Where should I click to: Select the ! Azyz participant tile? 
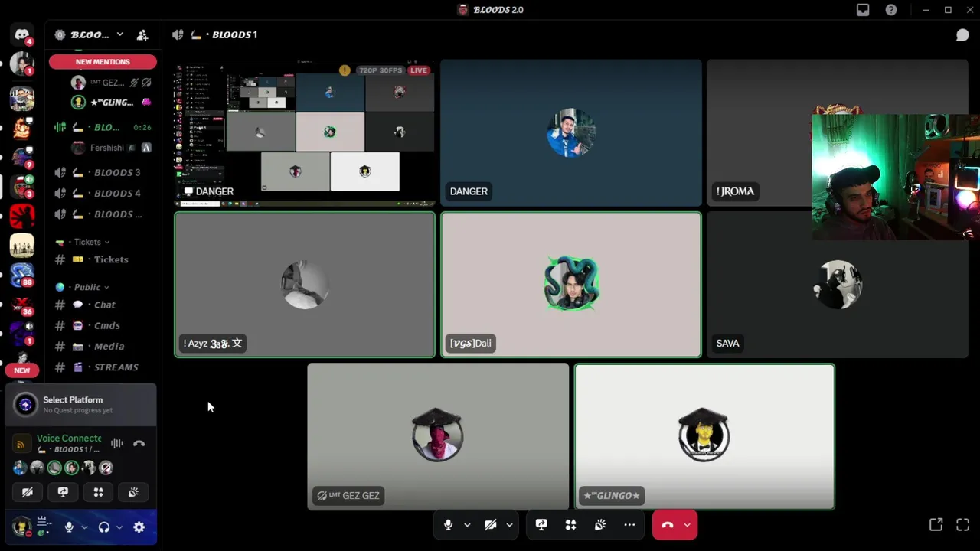[305, 285]
